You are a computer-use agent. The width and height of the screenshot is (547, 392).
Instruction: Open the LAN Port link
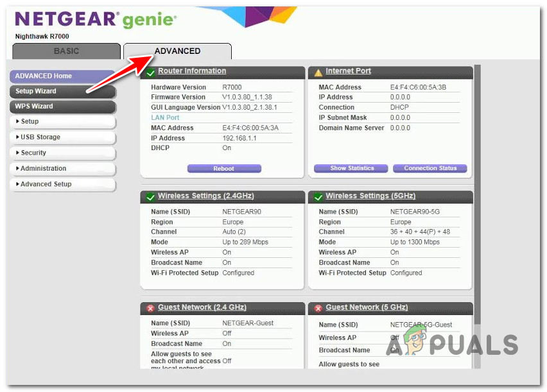(166, 117)
